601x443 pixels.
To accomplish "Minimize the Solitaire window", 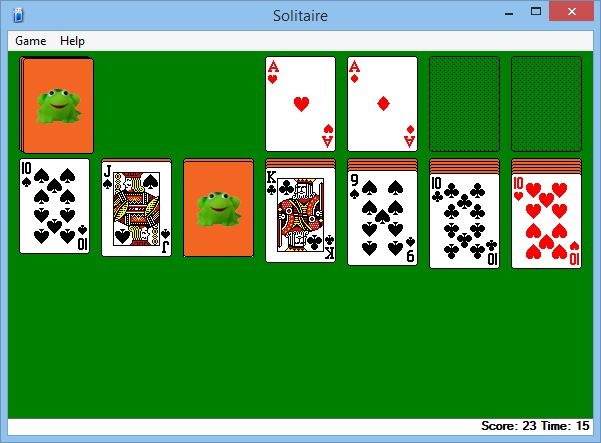I will (x=509, y=13).
